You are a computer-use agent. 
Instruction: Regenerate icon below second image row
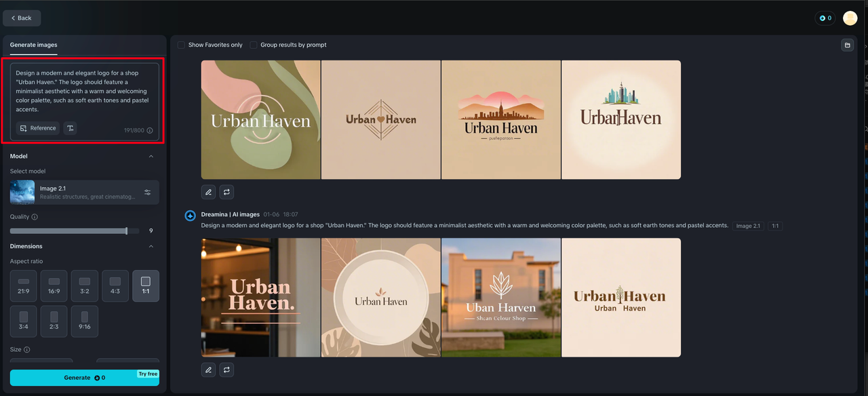pos(226,370)
